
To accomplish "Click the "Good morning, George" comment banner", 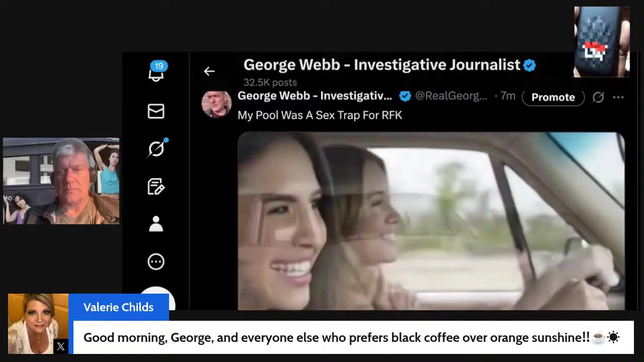I will pos(354,337).
